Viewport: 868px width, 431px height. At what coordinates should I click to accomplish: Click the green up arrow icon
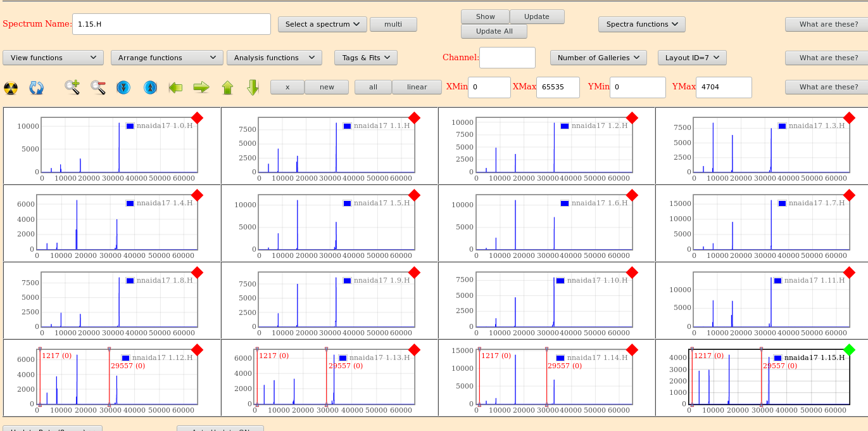[227, 87]
